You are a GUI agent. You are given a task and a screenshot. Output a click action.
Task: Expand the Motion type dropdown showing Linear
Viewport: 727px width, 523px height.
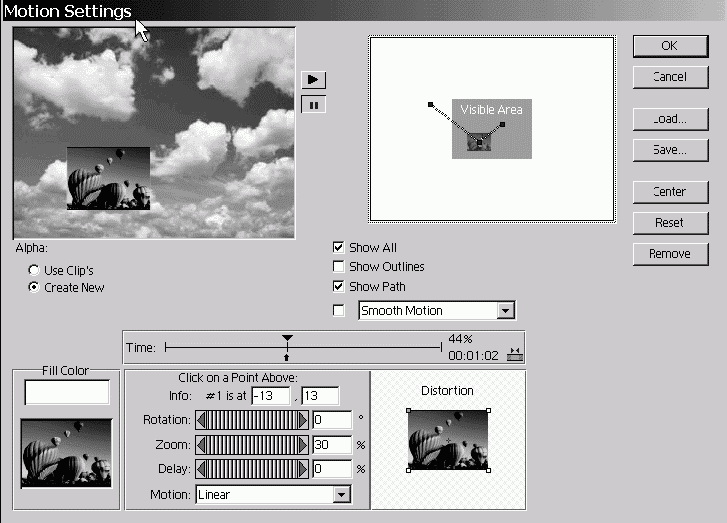(342, 494)
